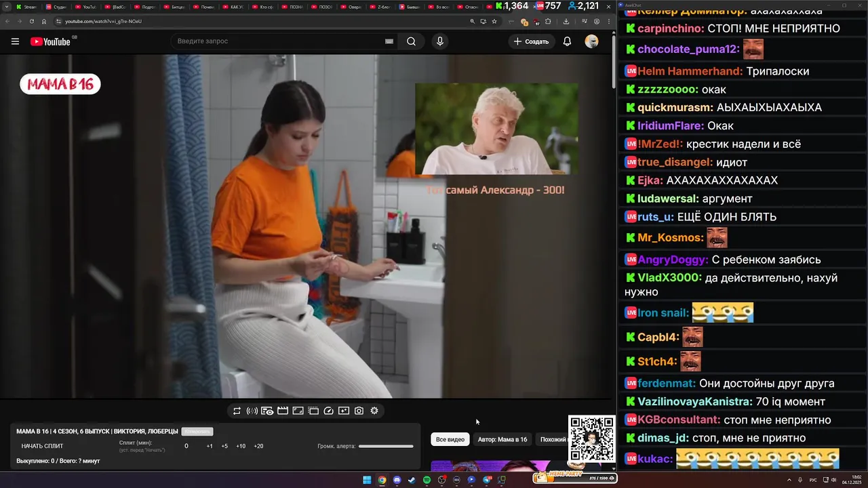The height and width of the screenshot is (488, 868).
Task: Switch to the Z-блог browser tab
Action: 380,6
